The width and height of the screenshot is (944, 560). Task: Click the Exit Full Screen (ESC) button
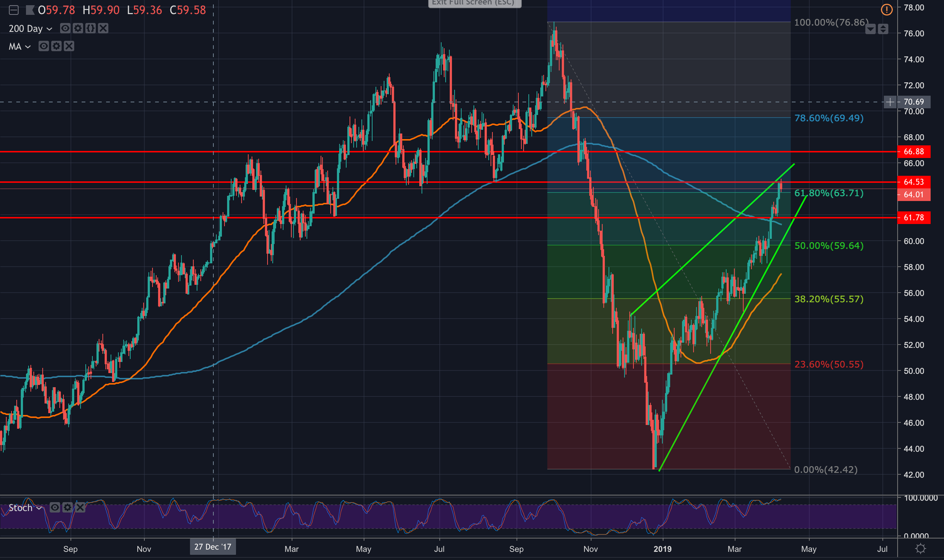click(475, 3)
